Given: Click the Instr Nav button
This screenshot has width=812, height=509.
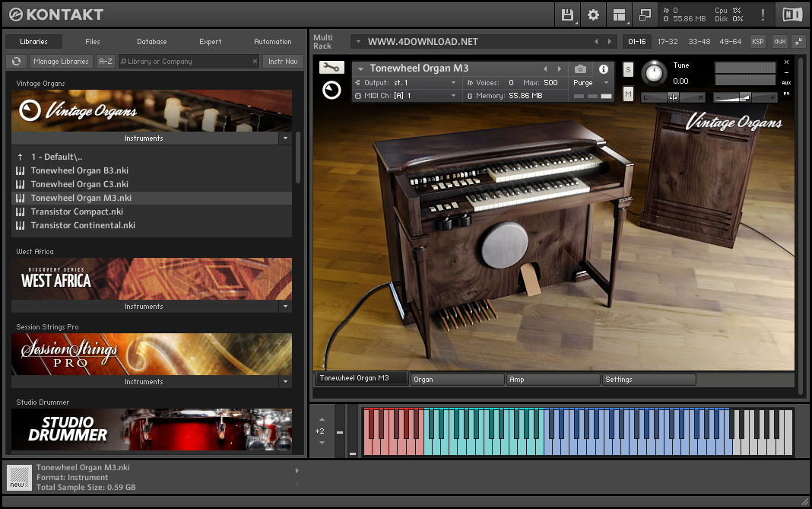Looking at the screenshot, I should [x=283, y=62].
